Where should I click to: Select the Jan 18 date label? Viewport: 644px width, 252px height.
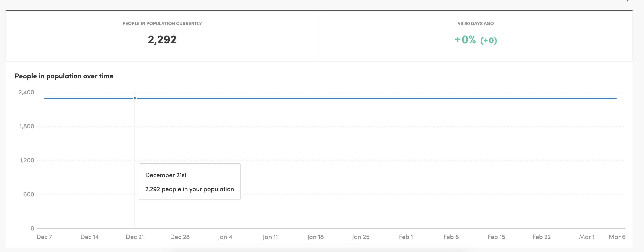316,237
